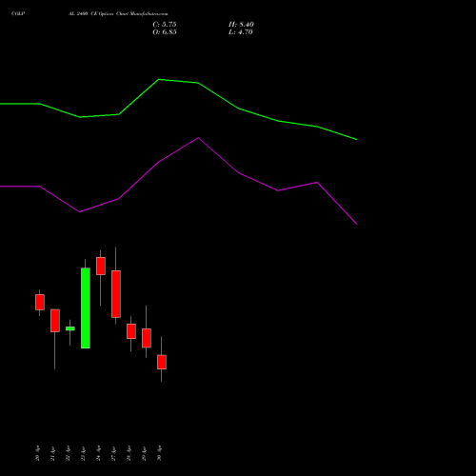Click the long red candle above 27 Apr
Screen dimensions: 476x476
click(x=116, y=294)
